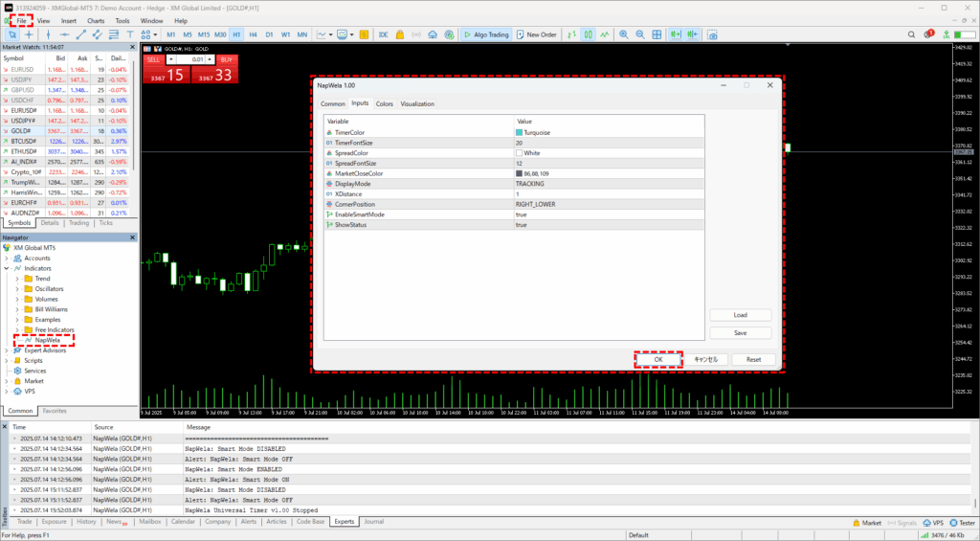Open the objects shapes dropdown arrow
Viewport: 980px width, 541px height.
click(x=155, y=35)
